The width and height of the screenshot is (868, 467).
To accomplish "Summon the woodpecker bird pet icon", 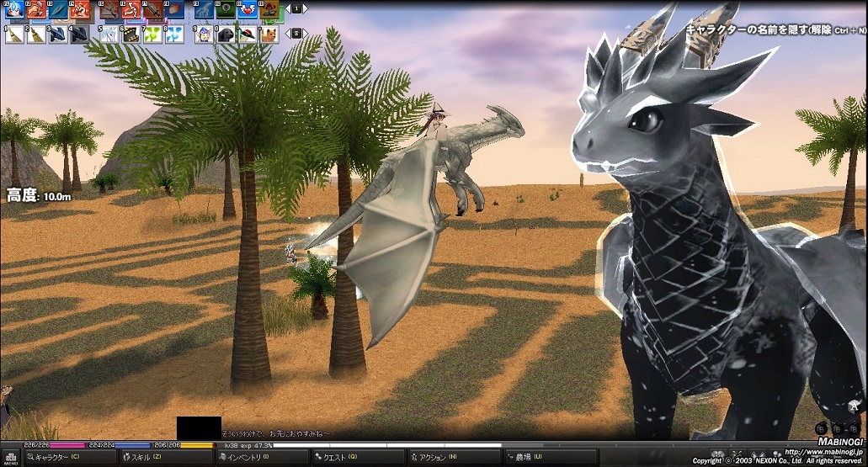I will point(248,34).
